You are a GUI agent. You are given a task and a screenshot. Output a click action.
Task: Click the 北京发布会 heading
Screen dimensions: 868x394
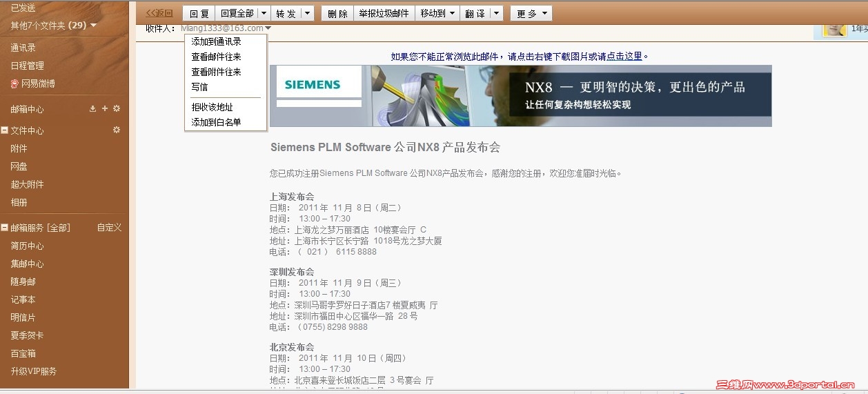pyautogui.click(x=292, y=347)
